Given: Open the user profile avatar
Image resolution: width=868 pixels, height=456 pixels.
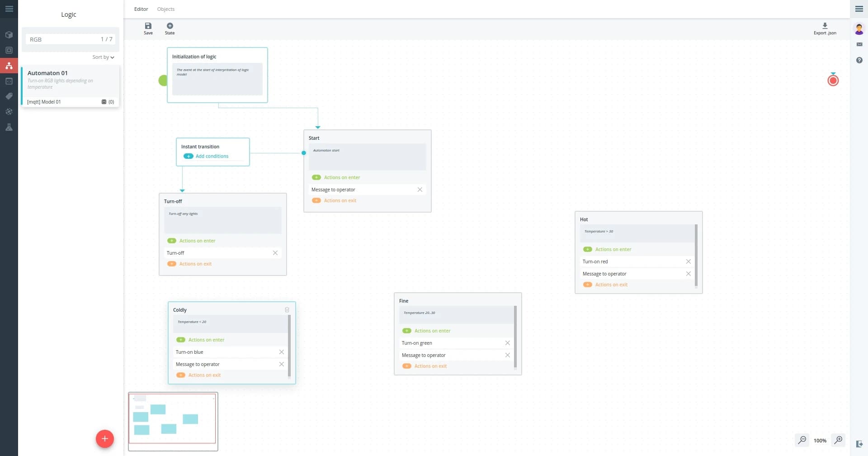Looking at the screenshot, I should (859, 29).
